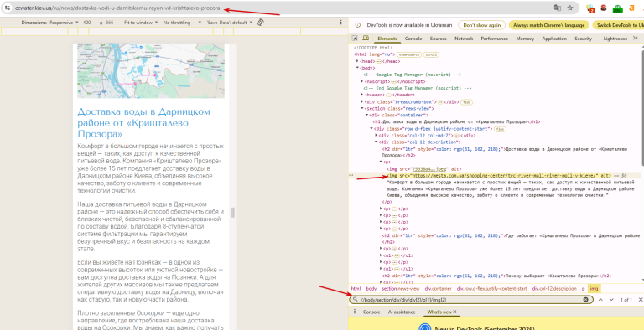Open the Sources tab
This screenshot has width=644, height=330.
(x=438, y=39)
